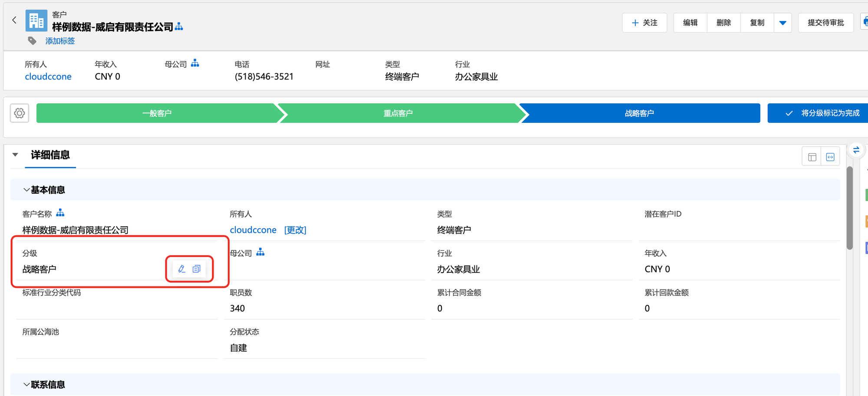Open dropdown arrow next to 复制 button
The height and width of the screenshot is (396, 868).
783,23
